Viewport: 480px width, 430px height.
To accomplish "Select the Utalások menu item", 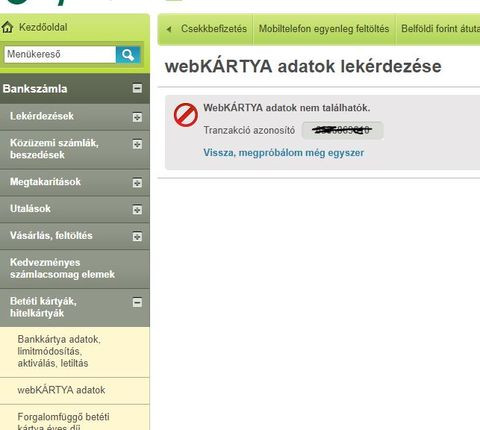I will tap(30, 209).
